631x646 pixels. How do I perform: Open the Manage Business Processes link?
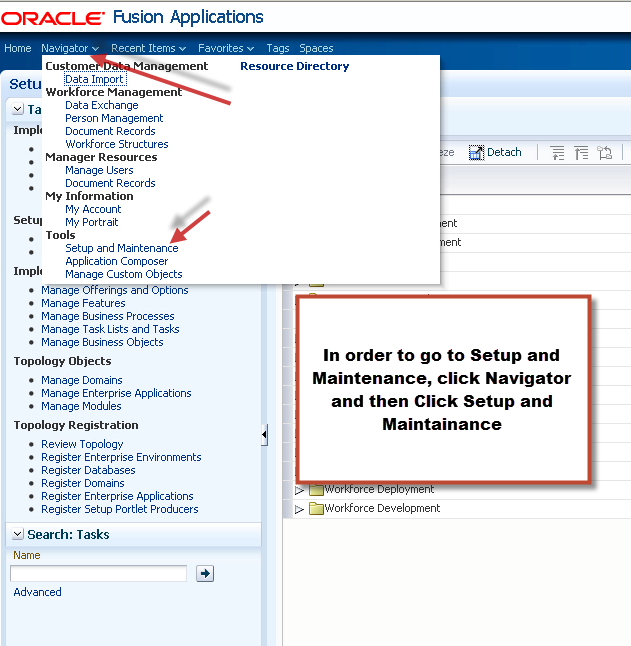pos(108,316)
